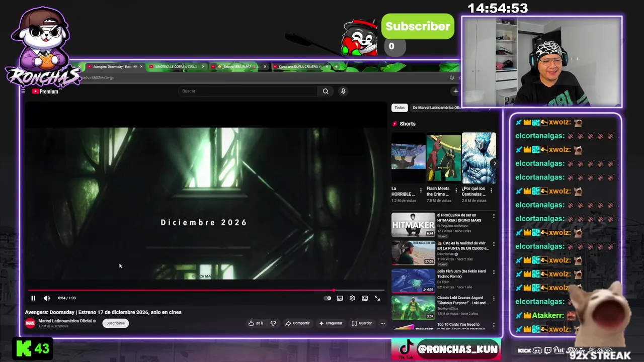Open options for La HORRIBLE short
The height and width of the screenshot is (362, 644).
coord(421,191)
